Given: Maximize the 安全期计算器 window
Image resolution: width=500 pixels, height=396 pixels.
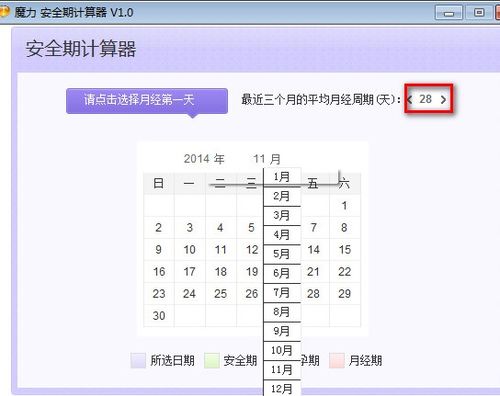Looking at the screenshot, I should click(479, 13).
